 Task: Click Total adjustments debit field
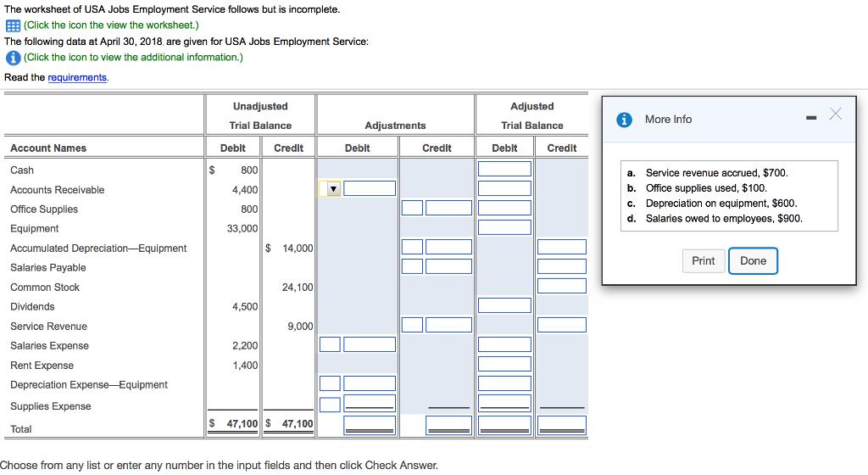click(370, 425)
